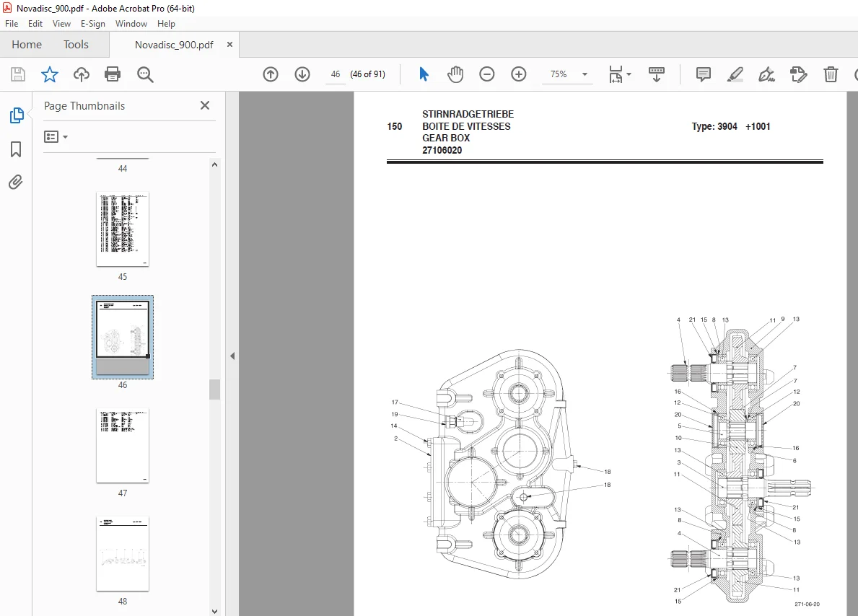This screenshot has width=858, height=616.
Task: Close the Novadisc_900.pdf tab
Action: [x=229, y=44]
